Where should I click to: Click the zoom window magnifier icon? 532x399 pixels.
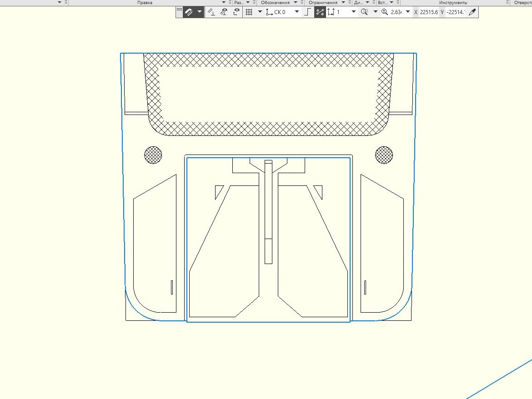364,12
